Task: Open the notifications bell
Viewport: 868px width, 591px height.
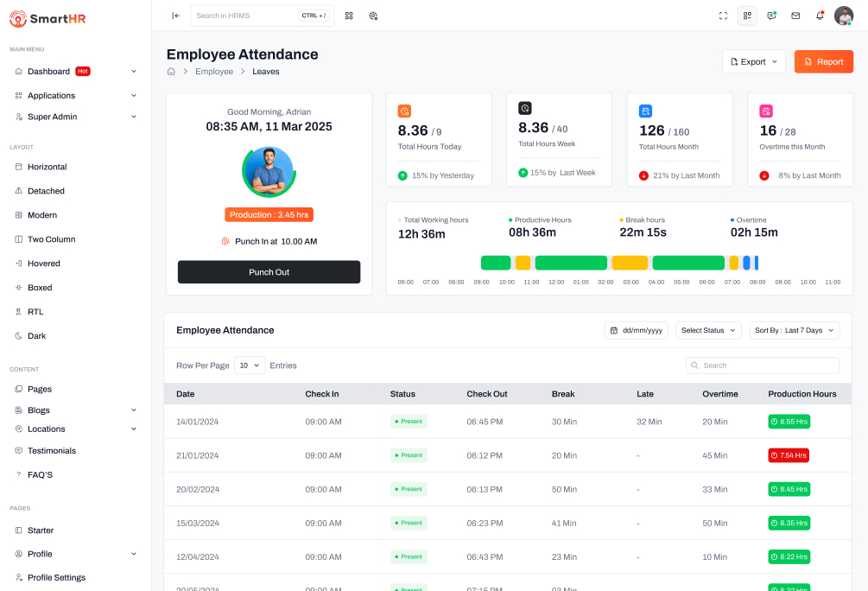Action: [820, 16]
